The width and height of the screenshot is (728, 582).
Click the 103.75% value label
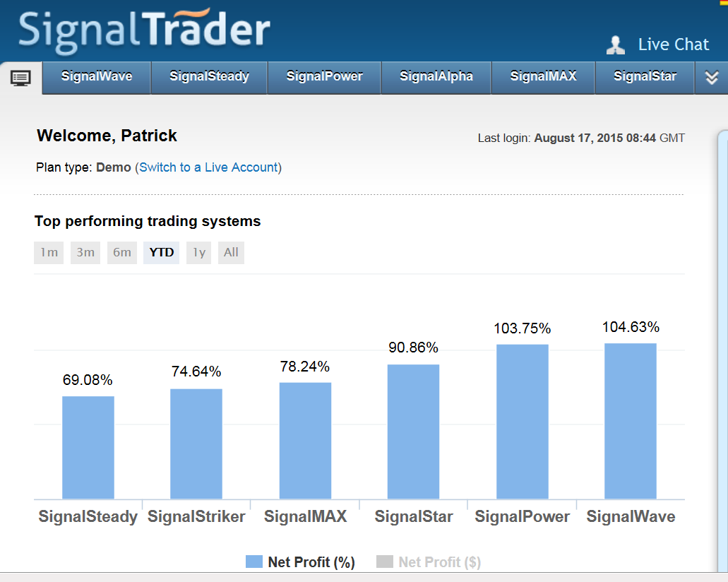tap(523, 328)
